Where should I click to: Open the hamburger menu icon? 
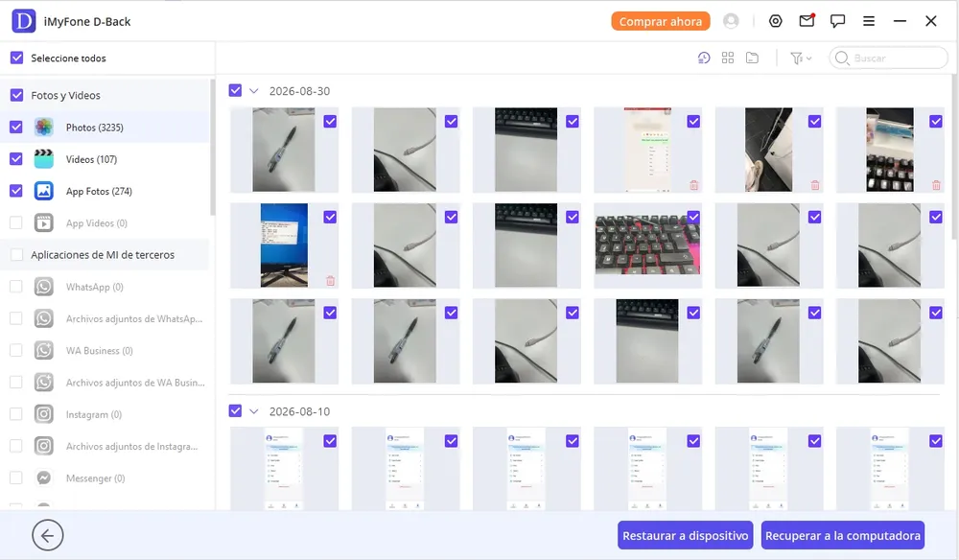tap(869, 21)
